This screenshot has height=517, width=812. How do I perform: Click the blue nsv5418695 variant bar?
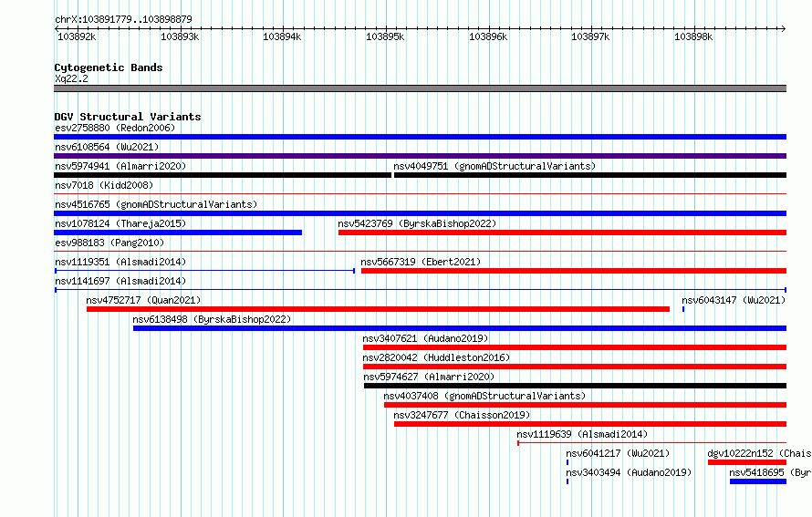point(758,481)
